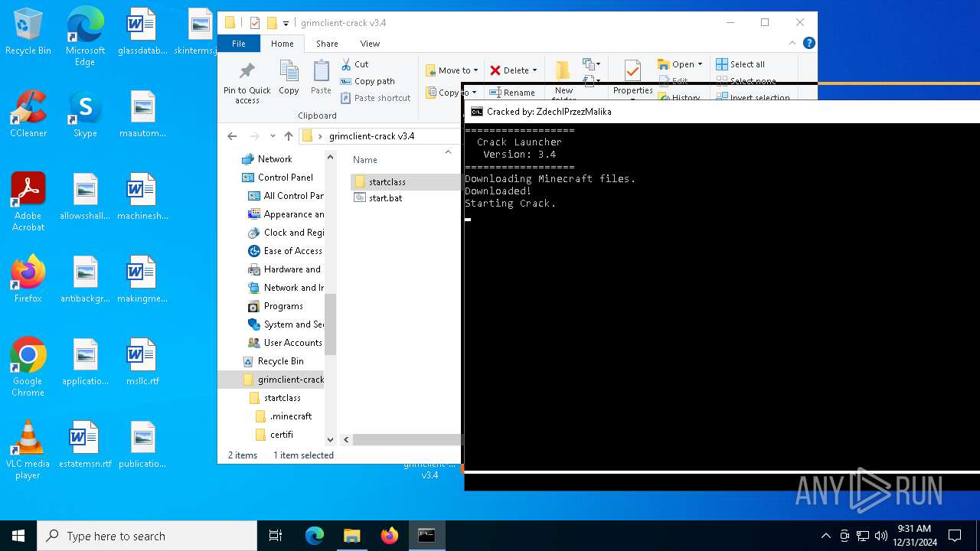Click Invert selection in ribbon
Image resolution: width=980 pixels, height=551 pixels.
753,98
